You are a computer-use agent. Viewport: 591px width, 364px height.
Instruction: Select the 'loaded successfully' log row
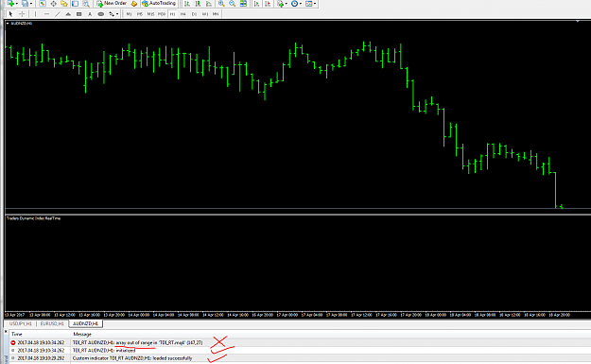[x=300, y=358]
